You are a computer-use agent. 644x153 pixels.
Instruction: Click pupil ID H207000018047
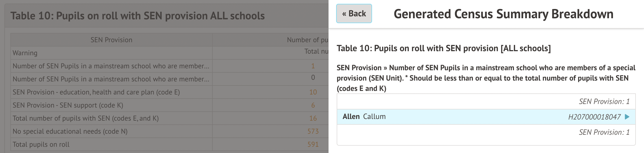[594, 117]
